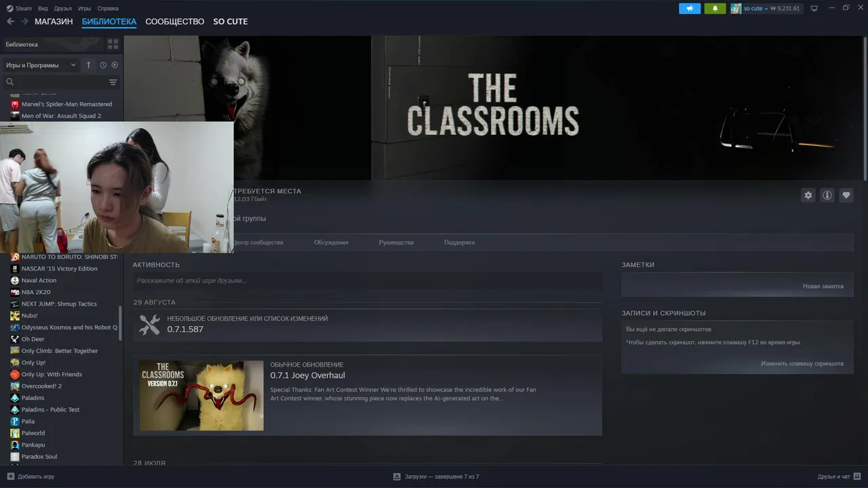868x488 pixels.
Task: Open the Steam menu
Action: [24, 8]
